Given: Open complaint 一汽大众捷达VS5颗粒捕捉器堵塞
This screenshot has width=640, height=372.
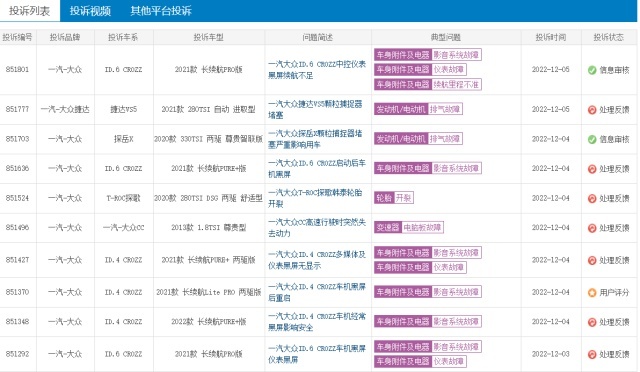Looking at the screenshot, I should coord(315,109).
